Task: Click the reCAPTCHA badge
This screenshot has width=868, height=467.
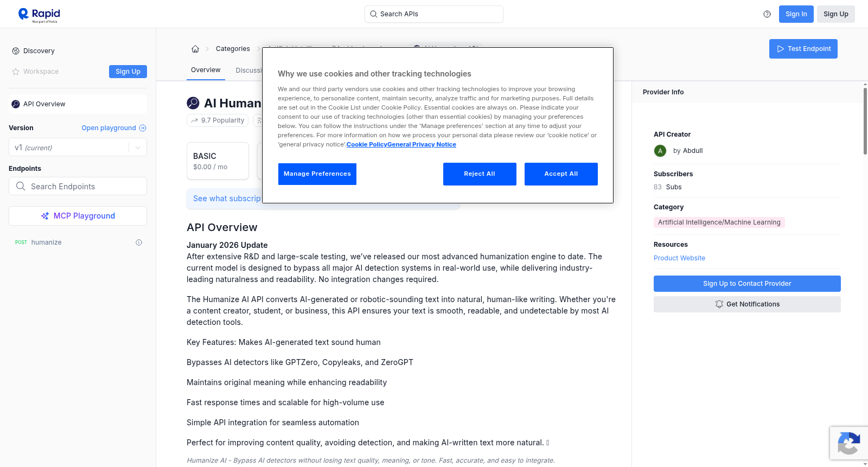Action: pos(848,443)
